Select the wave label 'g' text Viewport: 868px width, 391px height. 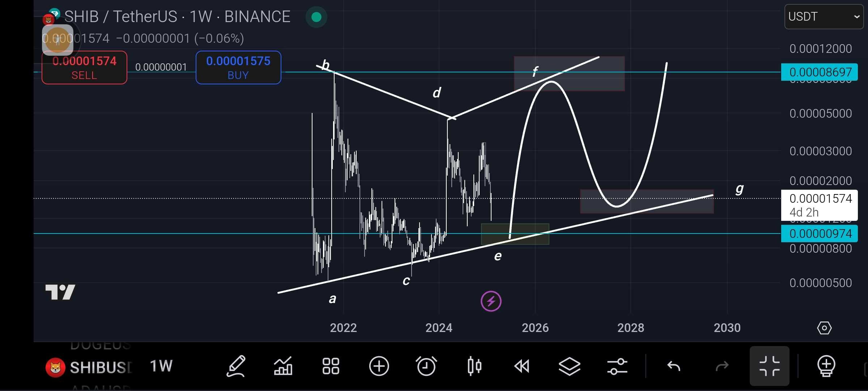point(740,189)
